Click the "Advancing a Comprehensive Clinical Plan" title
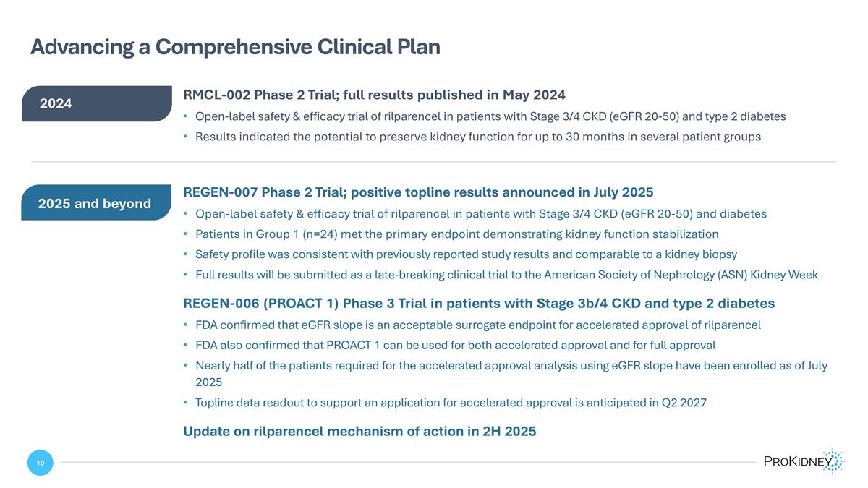The height and width of the screenshot is (488, 868). click(235, 47)
